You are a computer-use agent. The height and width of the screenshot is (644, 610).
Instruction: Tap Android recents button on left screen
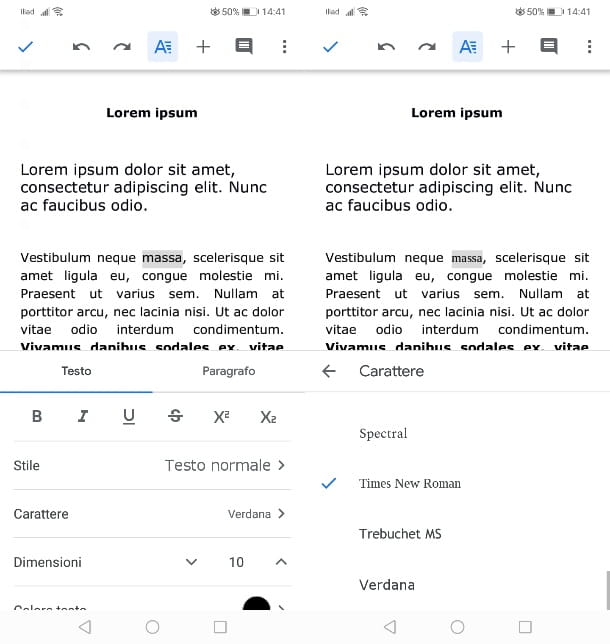click(x=220, y=627)
